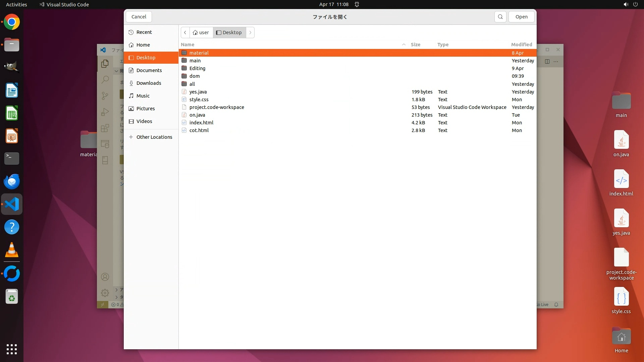
Task: Open Extensions icon in VS Code activity bar
Action: coord(105,128)
